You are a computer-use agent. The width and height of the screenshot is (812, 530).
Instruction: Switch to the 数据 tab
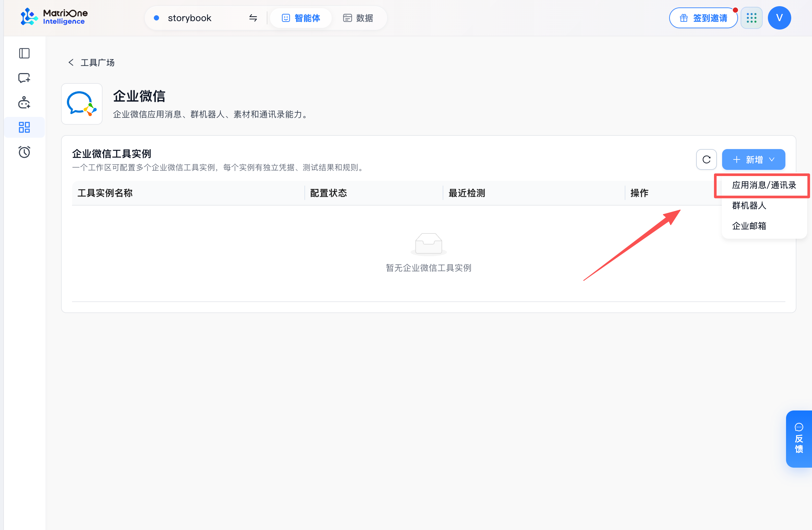click(358, 18)
